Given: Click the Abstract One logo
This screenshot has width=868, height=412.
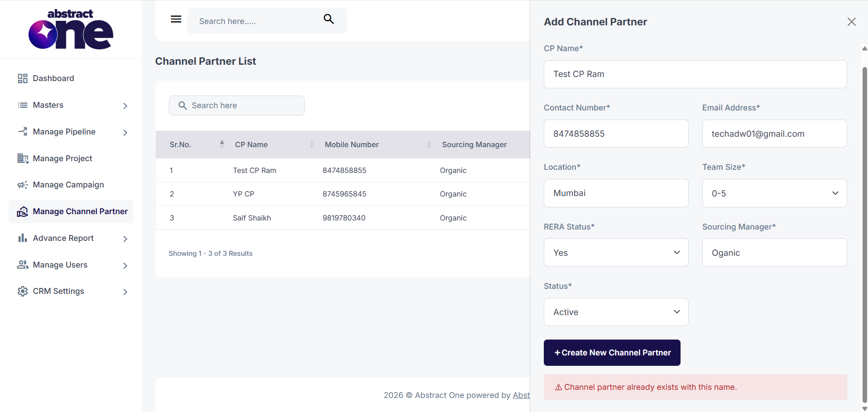Looking at the screenshot, I should pyautogui.click(x=71, y=29).
